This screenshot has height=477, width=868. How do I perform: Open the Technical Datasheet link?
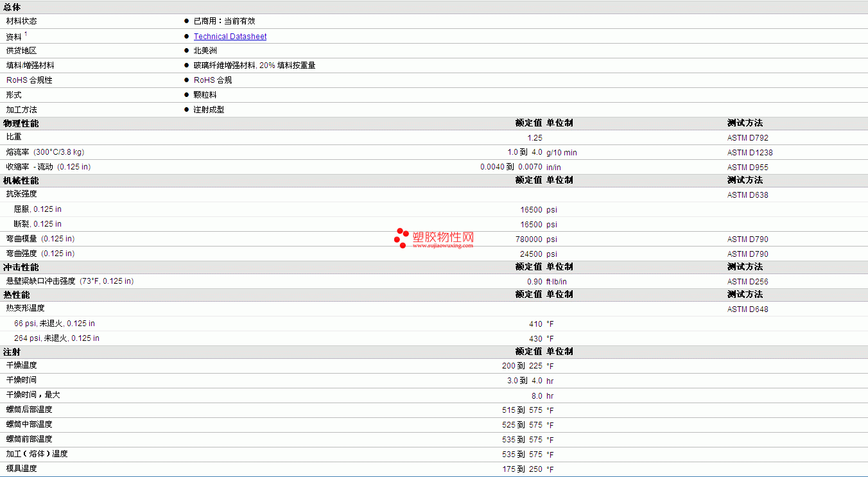(230, 37)
